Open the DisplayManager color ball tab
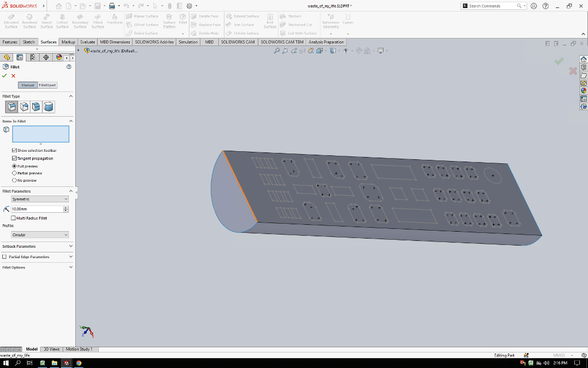The image size is (588, 368). [x=59, y=57]
